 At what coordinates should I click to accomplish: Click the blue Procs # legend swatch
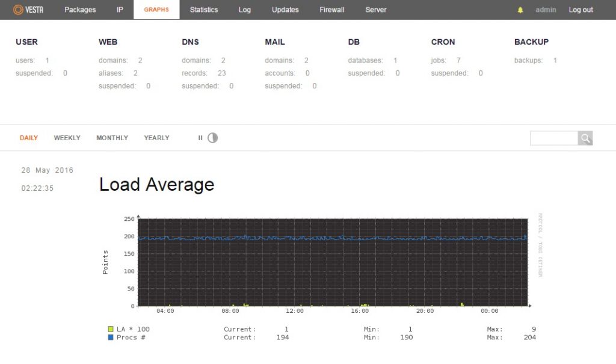pos(111,338)
